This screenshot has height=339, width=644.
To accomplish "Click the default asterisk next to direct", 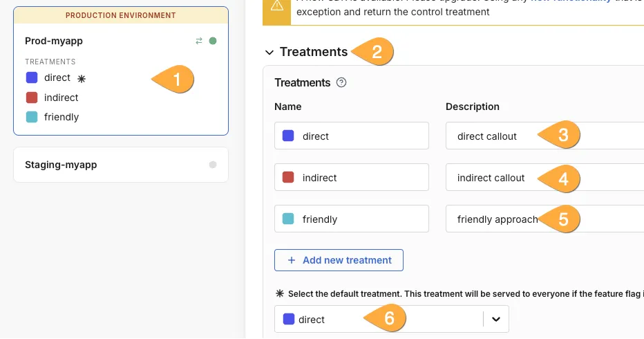I will click(x=82, y=79).
